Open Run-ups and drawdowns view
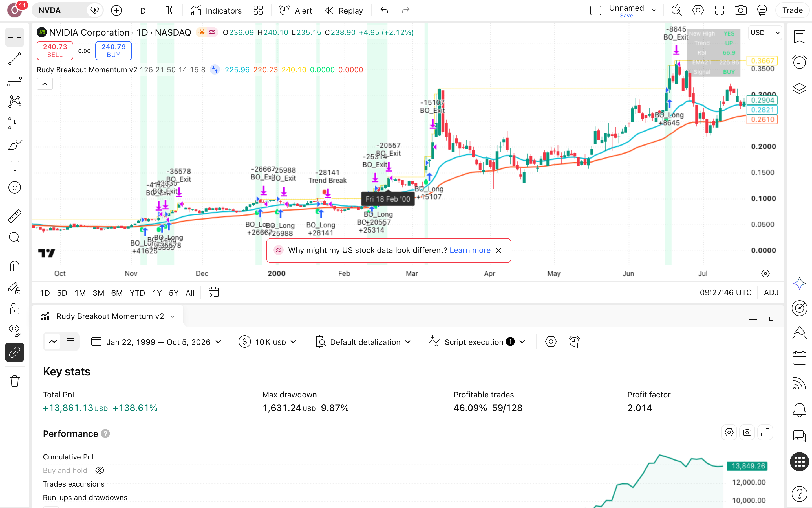Viewport: 812px width, 508px height. click(85, 497)
